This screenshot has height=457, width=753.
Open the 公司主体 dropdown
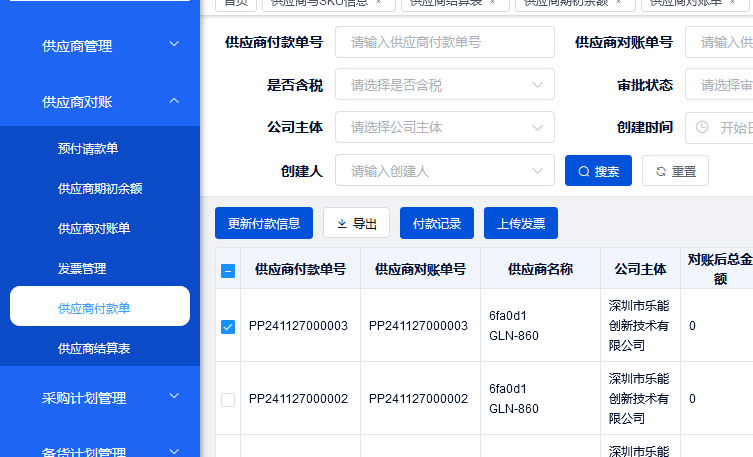pos(444,127)
